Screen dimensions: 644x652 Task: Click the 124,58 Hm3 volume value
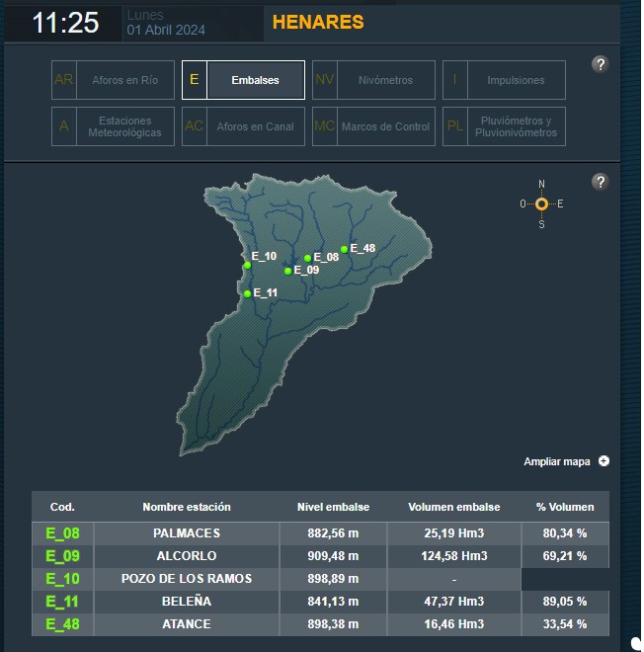click(454, 556)
